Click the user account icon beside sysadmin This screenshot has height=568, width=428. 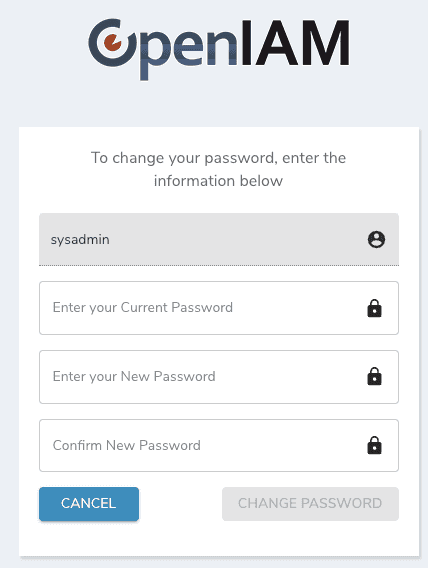376,239
